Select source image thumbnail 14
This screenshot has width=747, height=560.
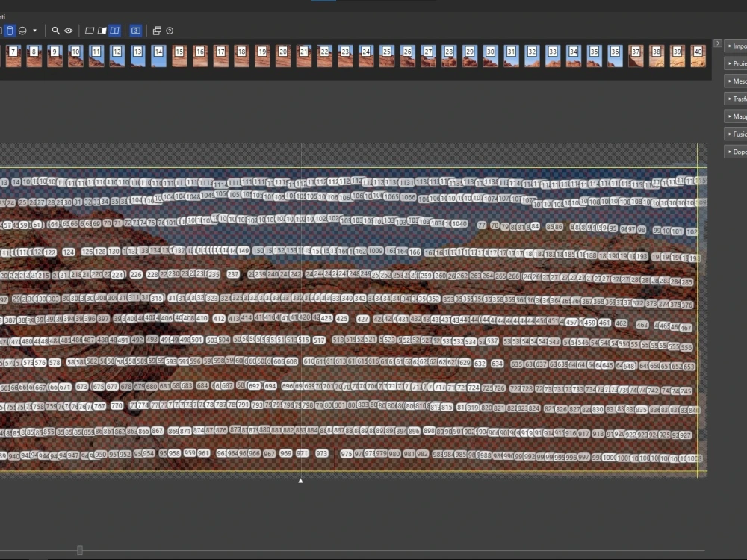(x=158, y=56)
